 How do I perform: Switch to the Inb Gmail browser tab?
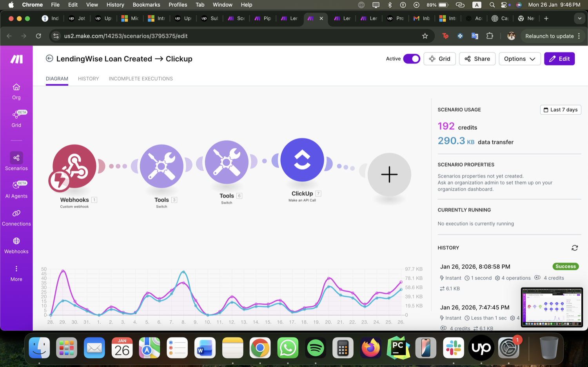point(422,18)
